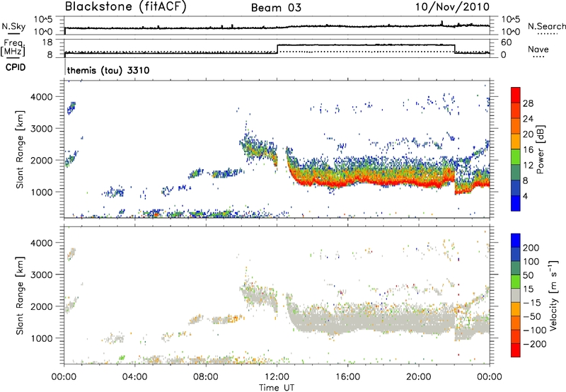
Task: Click the '3000' tick on velocity panel
Action: (42, 275)
